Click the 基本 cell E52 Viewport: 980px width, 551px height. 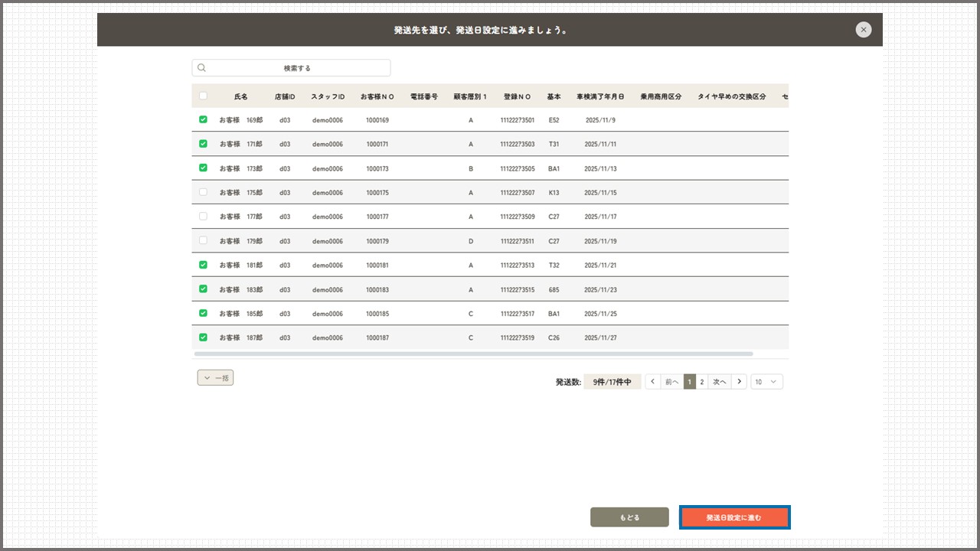554,120
